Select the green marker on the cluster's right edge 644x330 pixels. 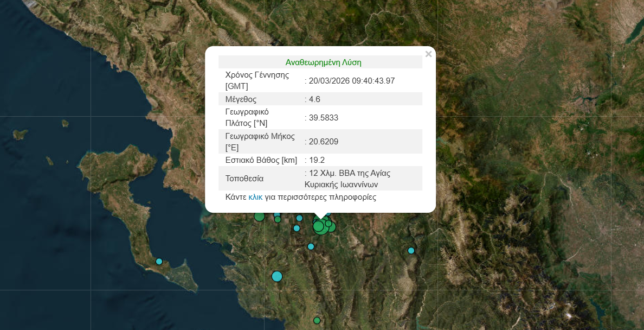pyautogui.click(x=331, y=227)
